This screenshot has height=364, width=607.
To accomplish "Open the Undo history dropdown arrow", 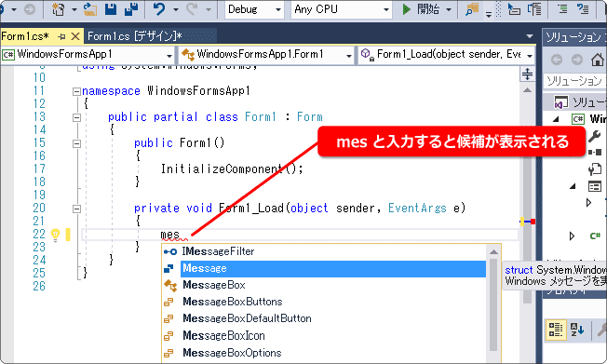I will pos(175,9).
